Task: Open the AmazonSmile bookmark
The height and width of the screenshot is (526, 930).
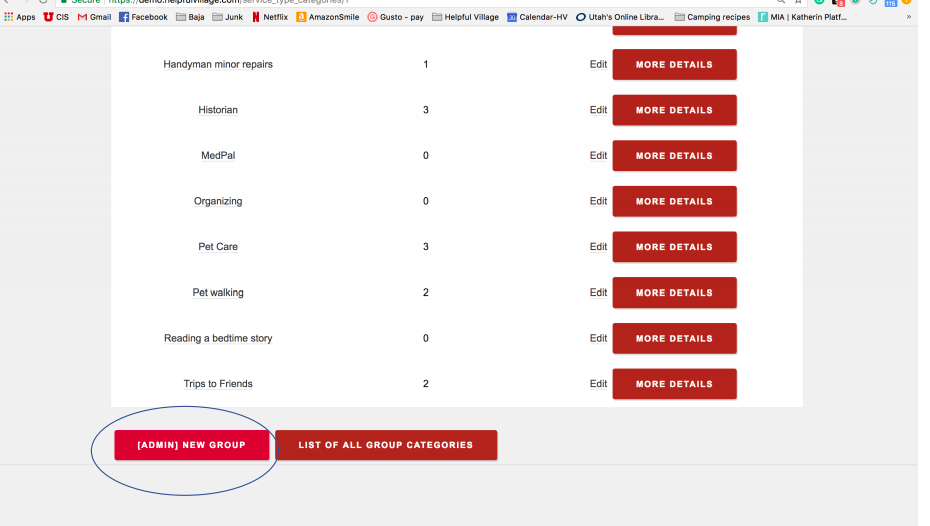Action: tap(328, 17)
